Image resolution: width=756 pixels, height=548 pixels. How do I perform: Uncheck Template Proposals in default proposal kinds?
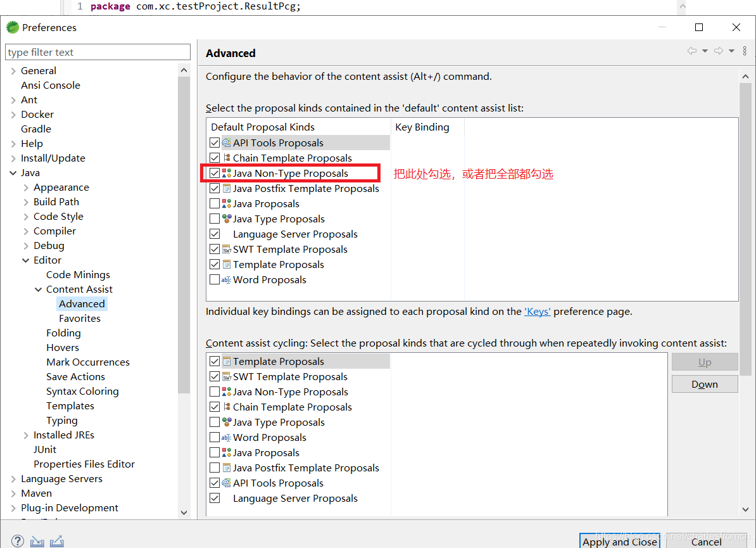(x=215, y=264)
